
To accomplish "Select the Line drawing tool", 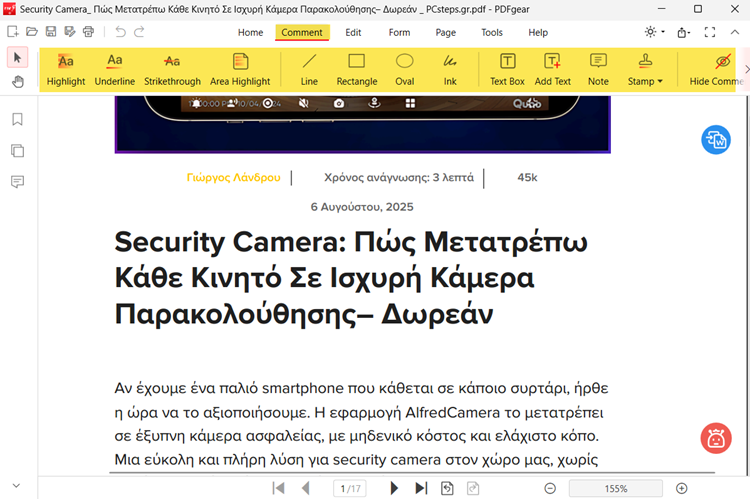I will (x=309, y=69).
